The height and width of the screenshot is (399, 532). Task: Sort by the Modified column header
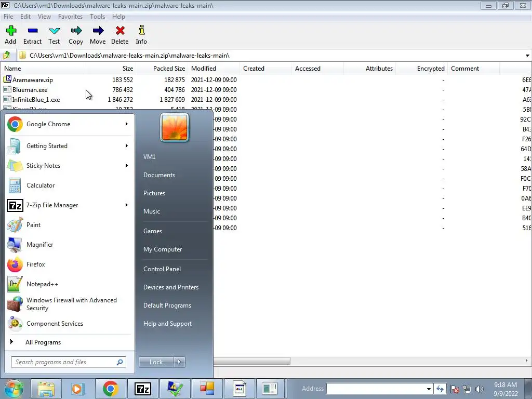(x=214, y=68)
